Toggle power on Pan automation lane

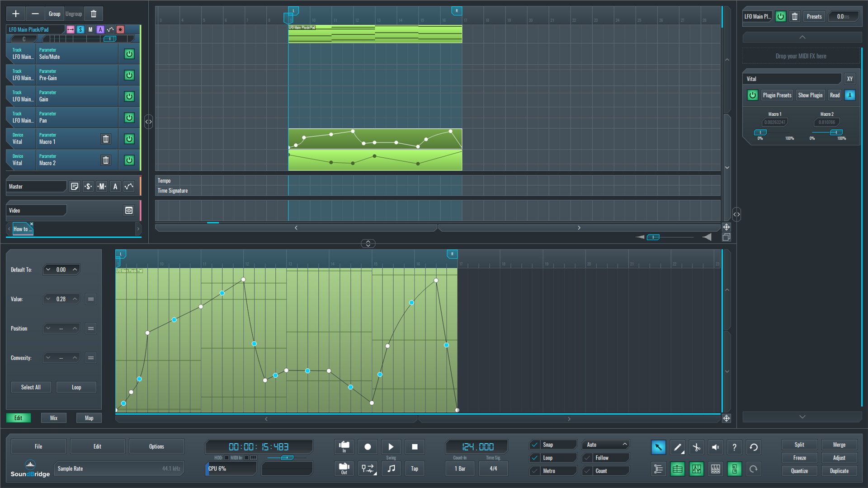[129, 117]
